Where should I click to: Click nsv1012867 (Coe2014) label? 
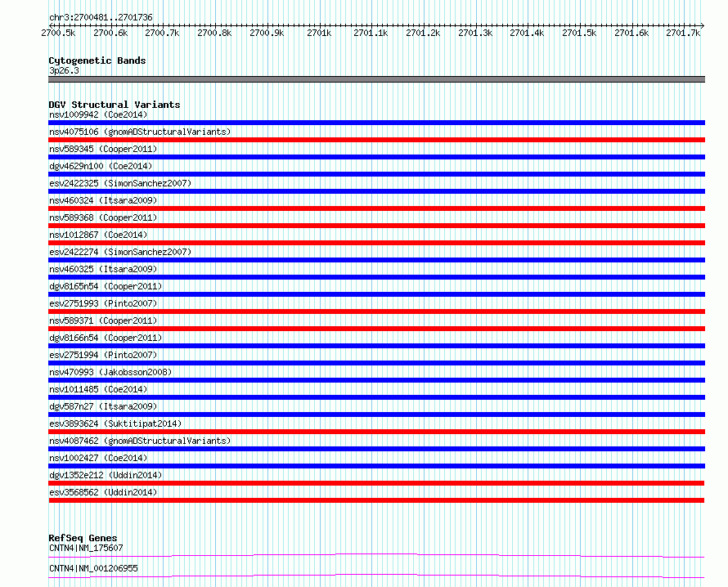coord(98,235)
